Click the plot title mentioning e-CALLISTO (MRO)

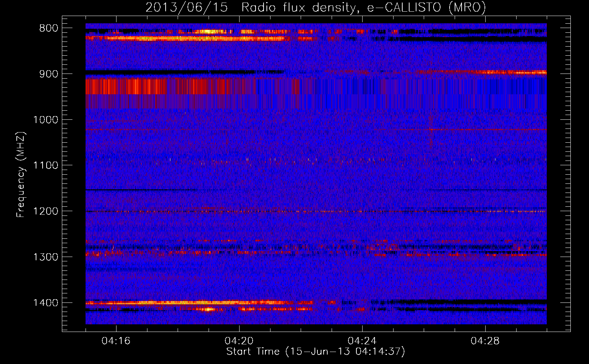point(316,8)
